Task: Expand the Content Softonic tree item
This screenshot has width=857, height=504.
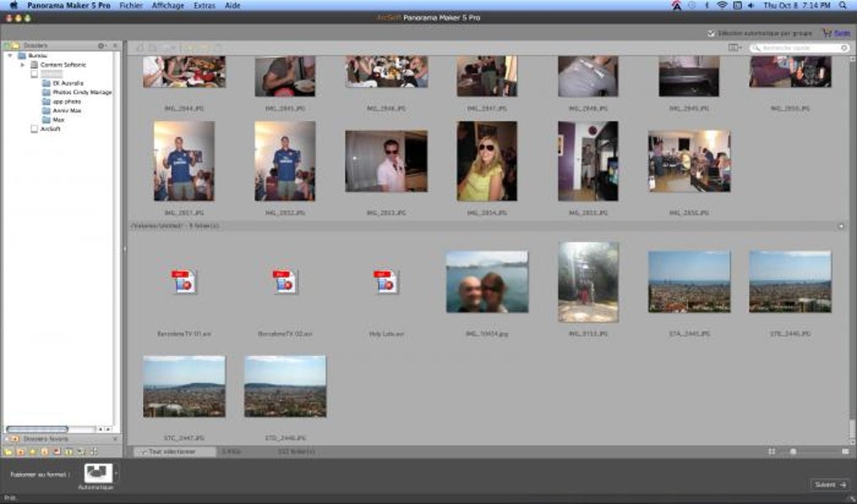Action: click(x=23, y=65)
